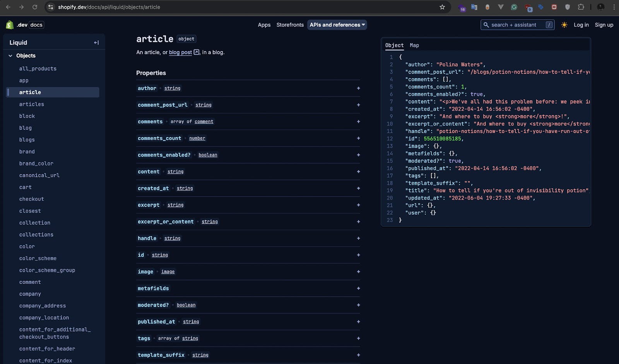Collapse the Objects tree section
The width and height of the screenshot is (619, 364).
(x=10, y=56)
